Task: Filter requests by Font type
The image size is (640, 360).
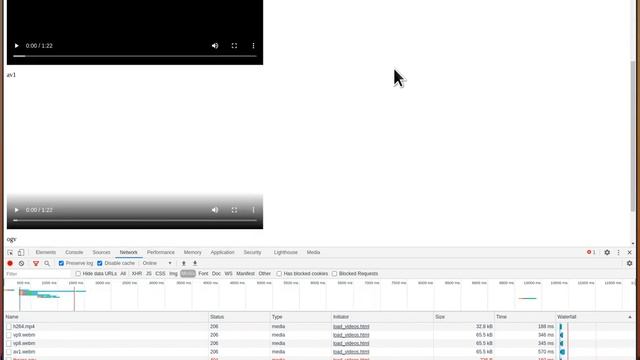Action: click(203, 274)
